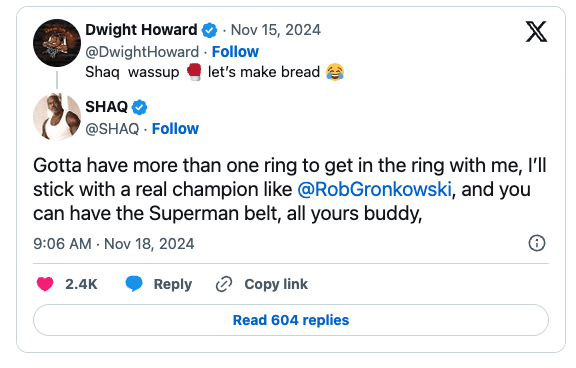Click Copy link text

tap(276, 284)
